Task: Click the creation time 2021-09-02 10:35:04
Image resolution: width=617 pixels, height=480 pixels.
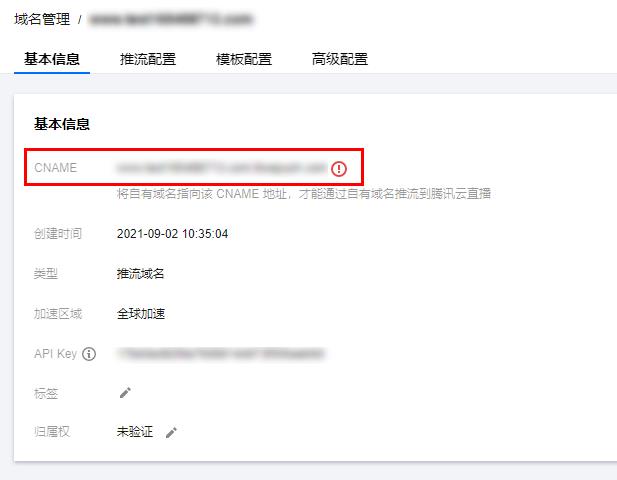Action: [x=172, y=234]
